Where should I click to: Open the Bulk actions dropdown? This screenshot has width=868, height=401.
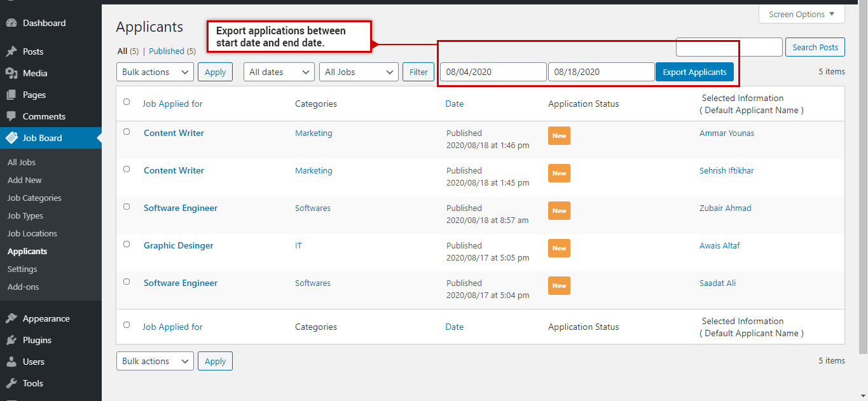(x=155, y=72)
